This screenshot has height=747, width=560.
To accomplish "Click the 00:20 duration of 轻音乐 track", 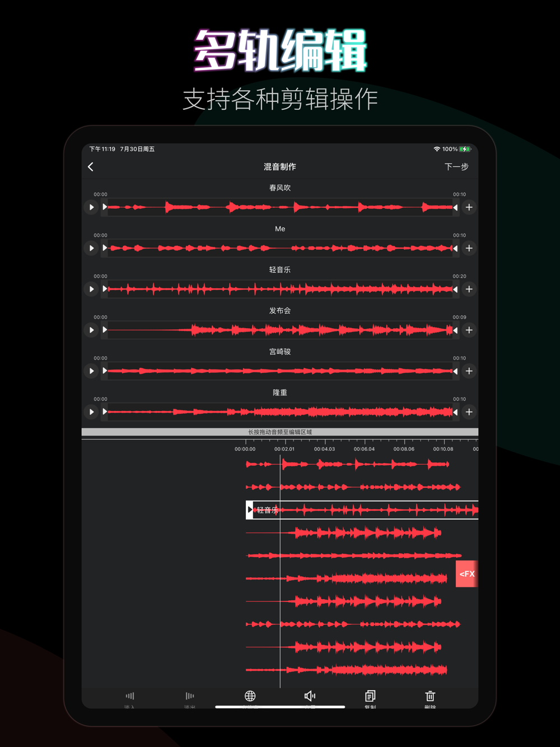I will point(459,276).
